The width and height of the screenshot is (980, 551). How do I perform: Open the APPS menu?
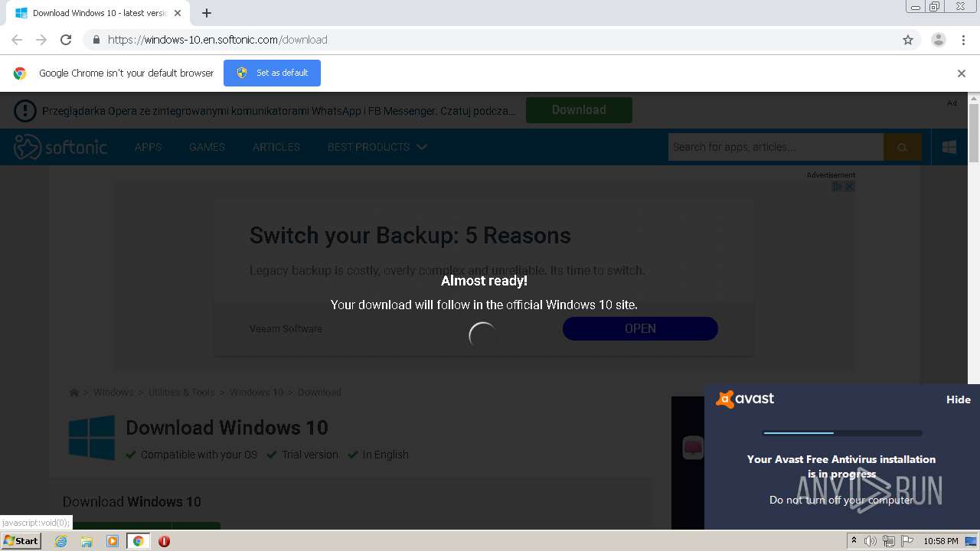(x=148, y=147)
